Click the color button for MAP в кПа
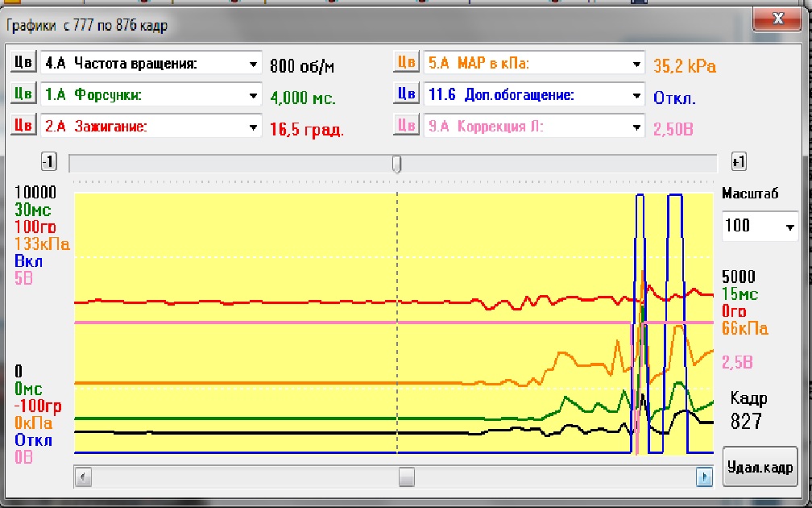This screenshot has height=508, width=812. point(406,63)
